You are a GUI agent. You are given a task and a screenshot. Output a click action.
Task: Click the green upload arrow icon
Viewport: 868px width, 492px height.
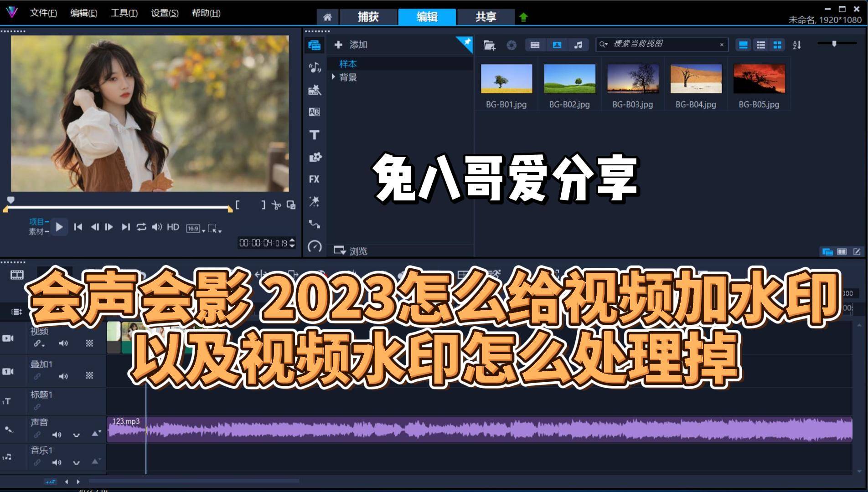pos(523,17)
